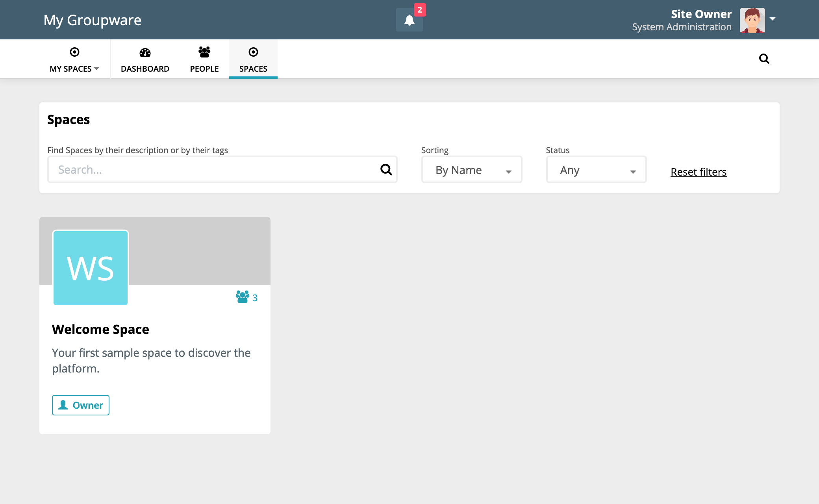Click the Site Owner avatar picture
This screenshot has width=819, height=504.
(x=752, y=20)
